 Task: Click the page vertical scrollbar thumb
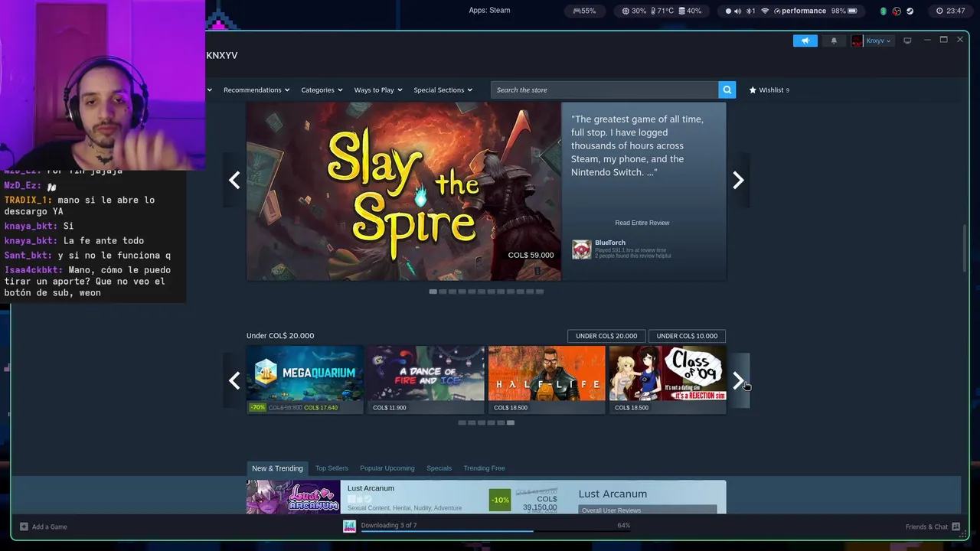click(x=965, y=247)
